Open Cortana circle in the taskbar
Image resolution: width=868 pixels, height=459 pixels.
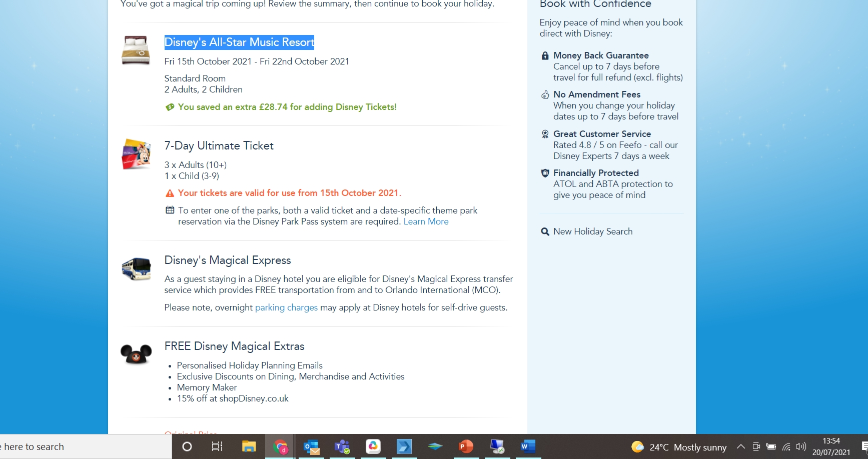(x=187, y=446)
